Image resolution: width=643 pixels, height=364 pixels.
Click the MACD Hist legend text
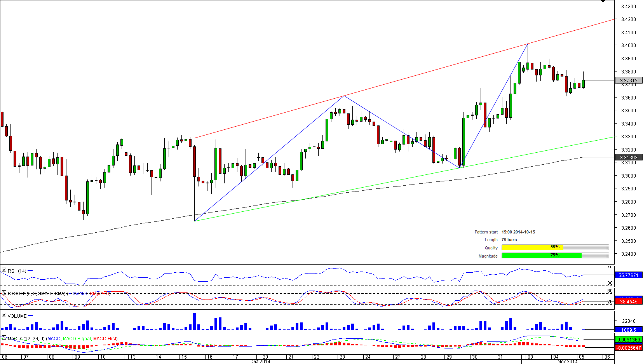click(105, 339)
